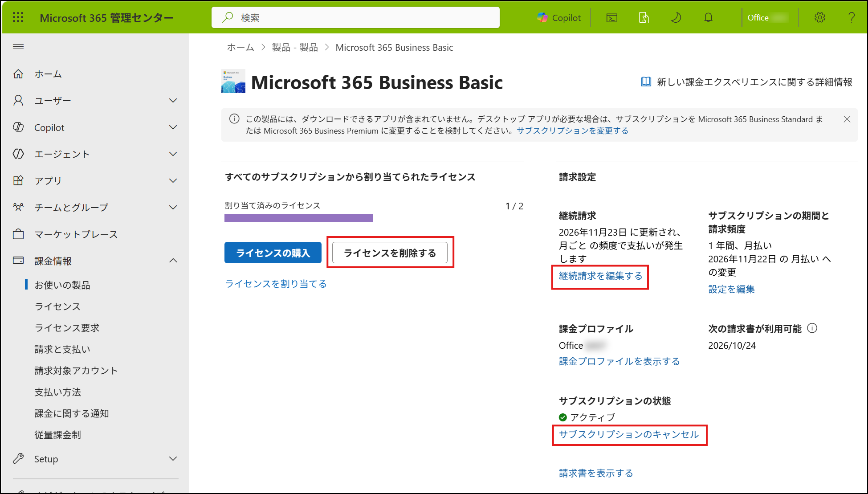Click the 検索 search field
The height and width of the screenshot is (494, 868).
coord(355,18)
